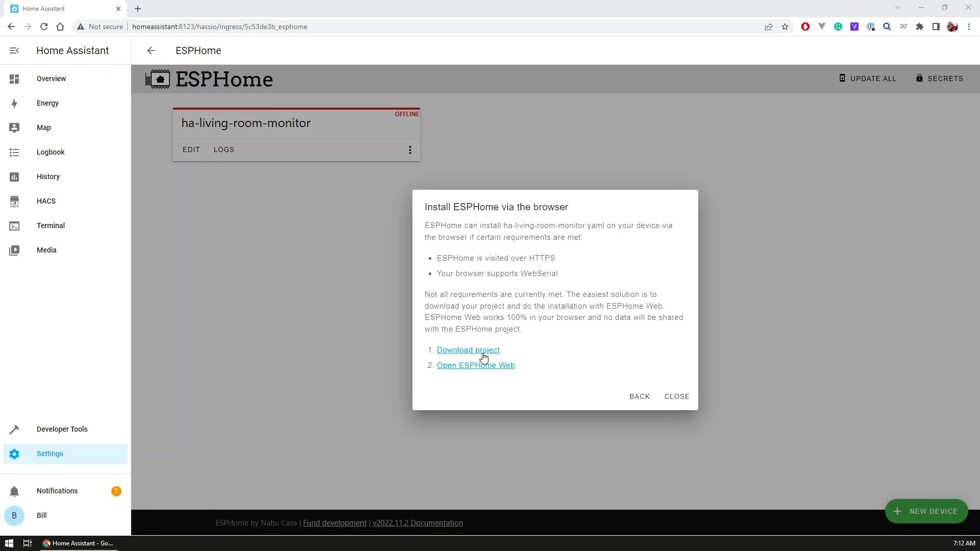Image resolution: width=980 pixels, height=551 pixels.
Task: Select Settings in the sidebar
Action: tap(65, 454)
